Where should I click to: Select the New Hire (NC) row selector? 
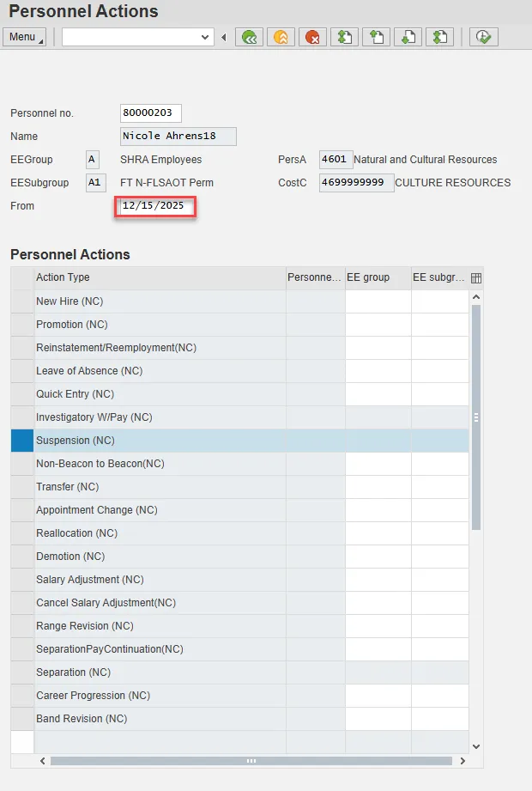(x=22, y=301)
